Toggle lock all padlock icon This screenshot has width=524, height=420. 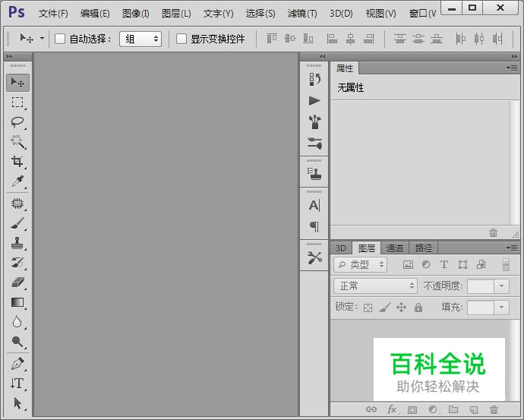[418, 307]
